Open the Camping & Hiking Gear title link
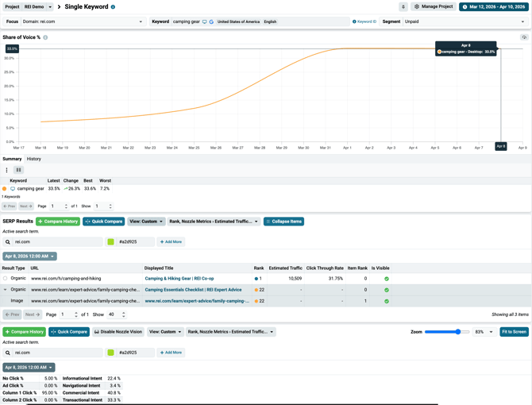This screenshot has height=405, width=532. tap(179, 279)
